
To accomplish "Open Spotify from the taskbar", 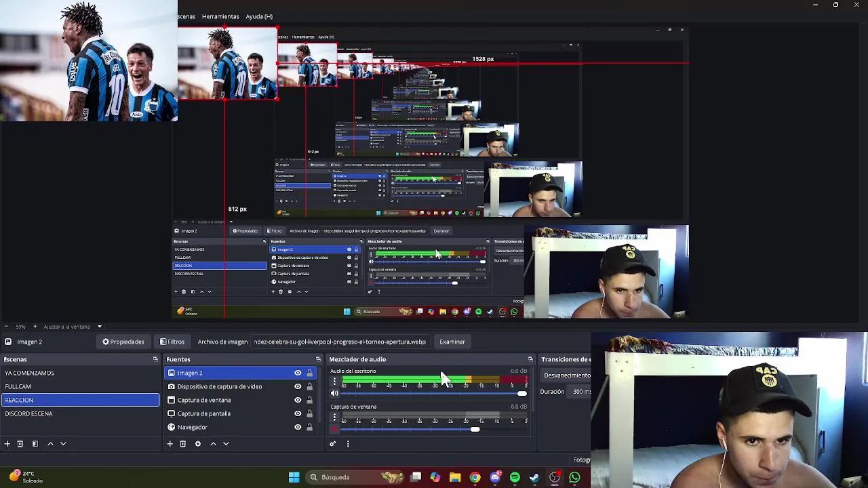I will [x=515, y=477].
